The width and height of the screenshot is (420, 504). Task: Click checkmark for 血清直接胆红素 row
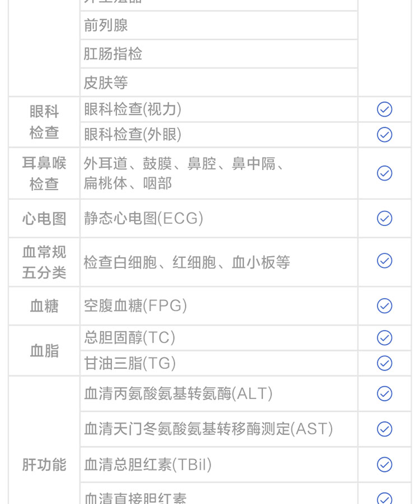384,498
